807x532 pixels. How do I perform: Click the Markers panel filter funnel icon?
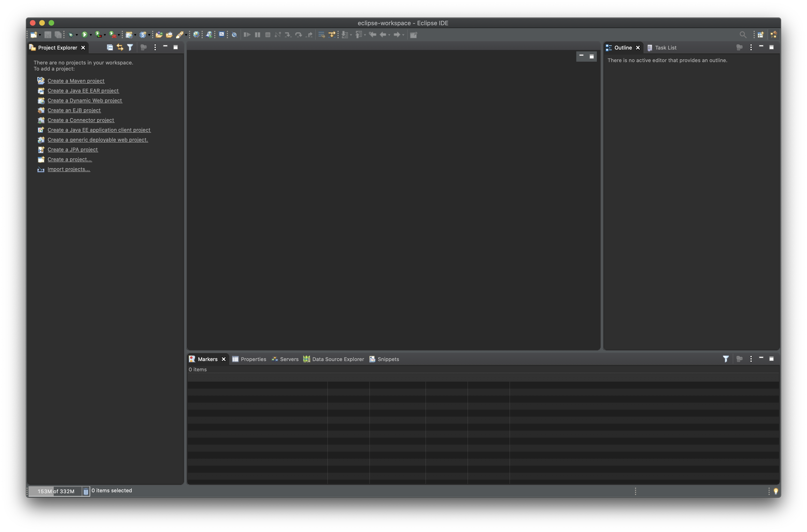726,359
